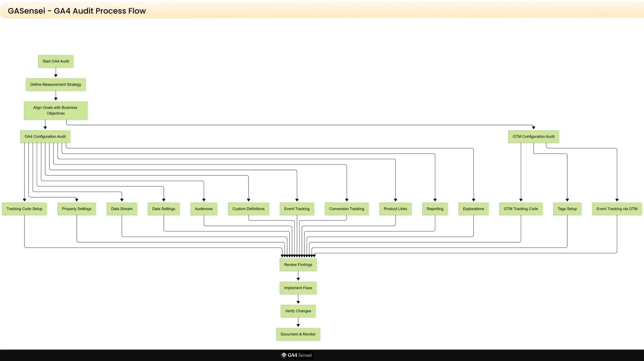The width and height of the screenshot is (644, 361).
Task: Select the GA4 Configuration Audit node
Action: 45,137
